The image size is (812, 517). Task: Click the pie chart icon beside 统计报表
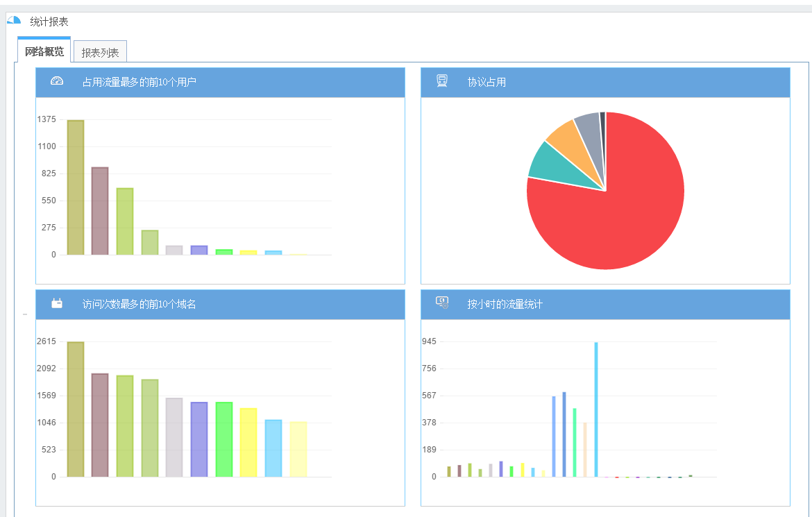pos(14,21)
